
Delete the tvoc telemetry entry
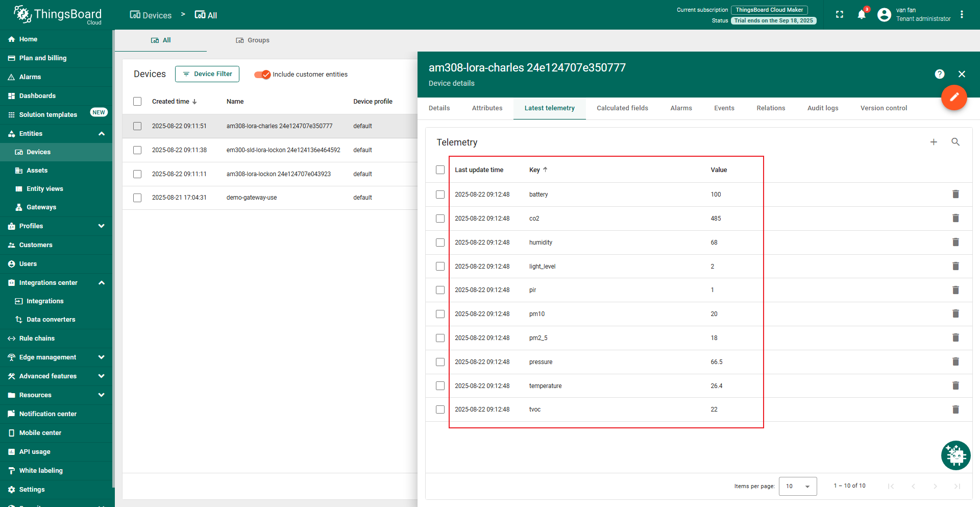tap(955, 409)
